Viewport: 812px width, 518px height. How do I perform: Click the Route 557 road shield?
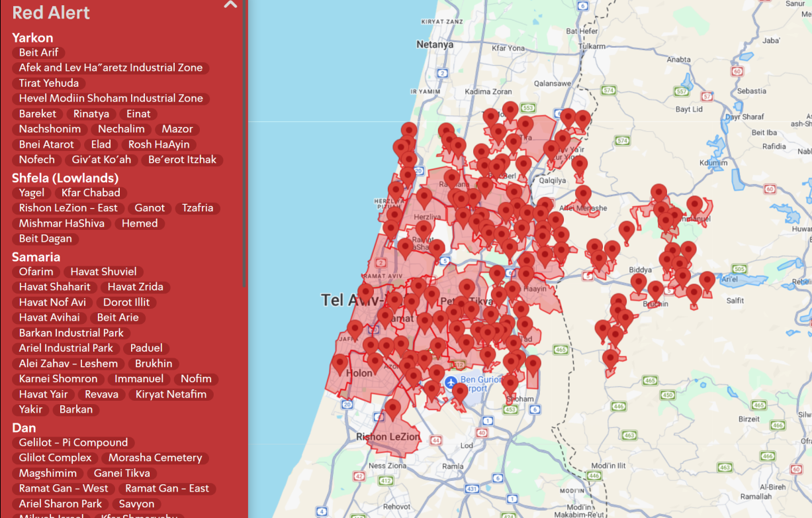[680, 91]
